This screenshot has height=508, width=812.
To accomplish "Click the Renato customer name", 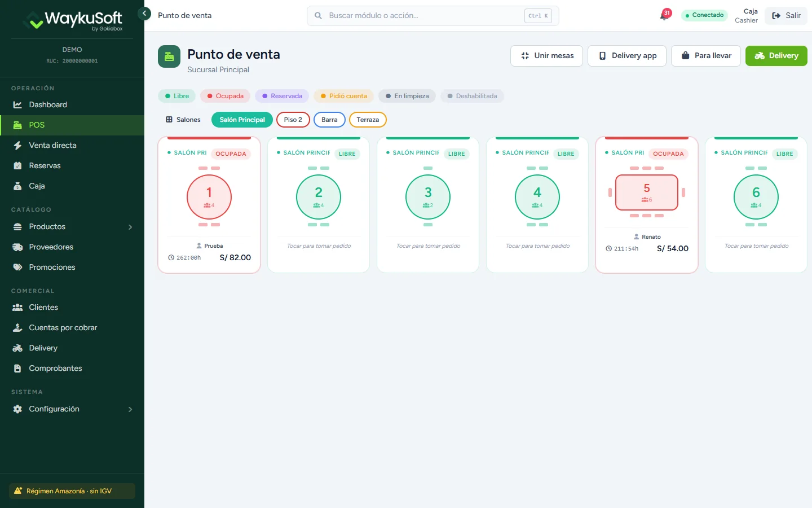I will click(651, 237).
